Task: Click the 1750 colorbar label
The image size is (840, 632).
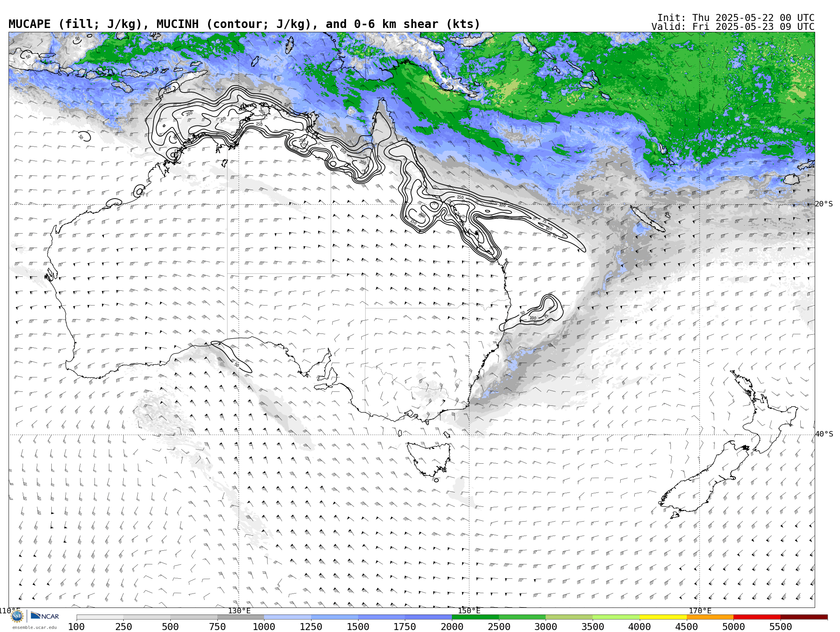Action: [x=405, y=627]
